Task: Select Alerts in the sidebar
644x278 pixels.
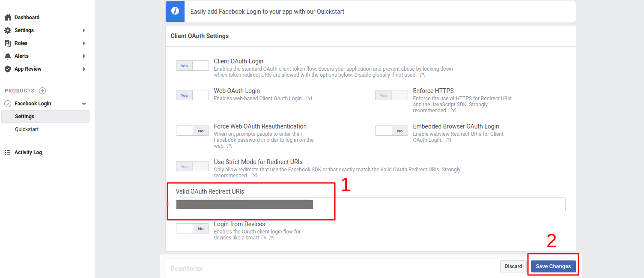Action: point(21,56)
